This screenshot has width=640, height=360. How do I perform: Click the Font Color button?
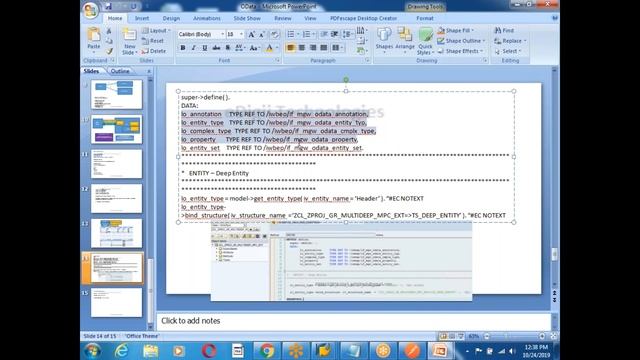click(x=269, y=48)
